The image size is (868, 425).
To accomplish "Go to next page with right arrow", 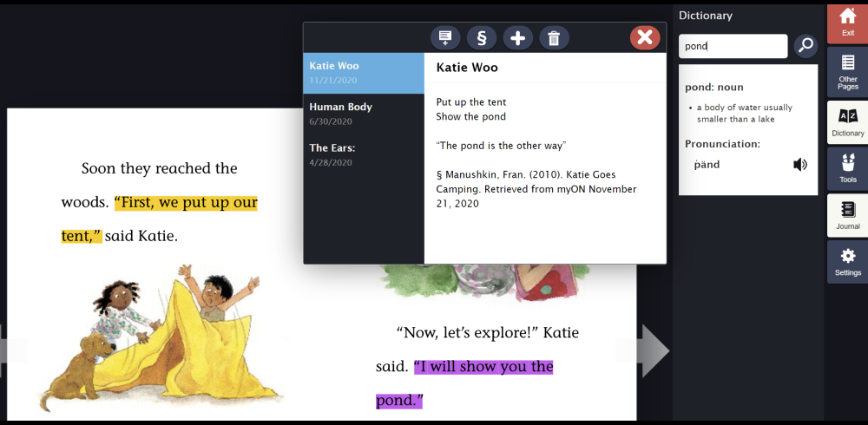I will click(x=654, y=351).
